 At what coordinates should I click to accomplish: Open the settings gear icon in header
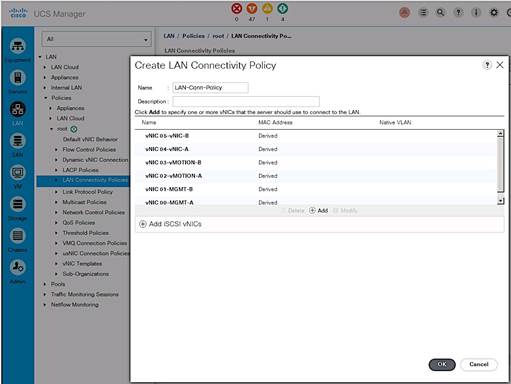(x=494, y=13)
